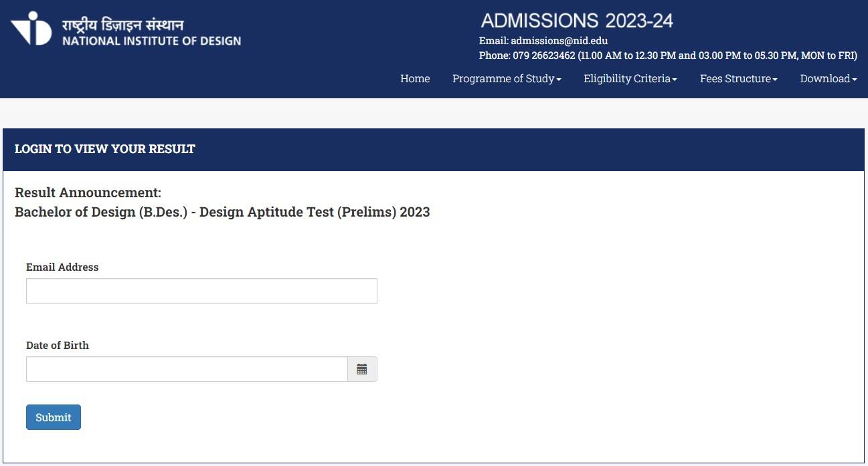Screen dimensions: 868x466
Task: Click the National Institute of Design text
Action: 152,41
